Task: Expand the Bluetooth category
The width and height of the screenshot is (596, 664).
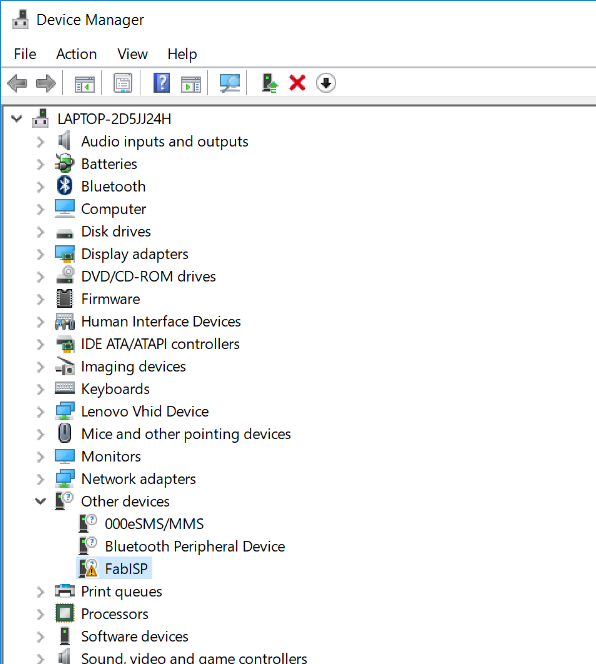Action: [x=40, y=186]
